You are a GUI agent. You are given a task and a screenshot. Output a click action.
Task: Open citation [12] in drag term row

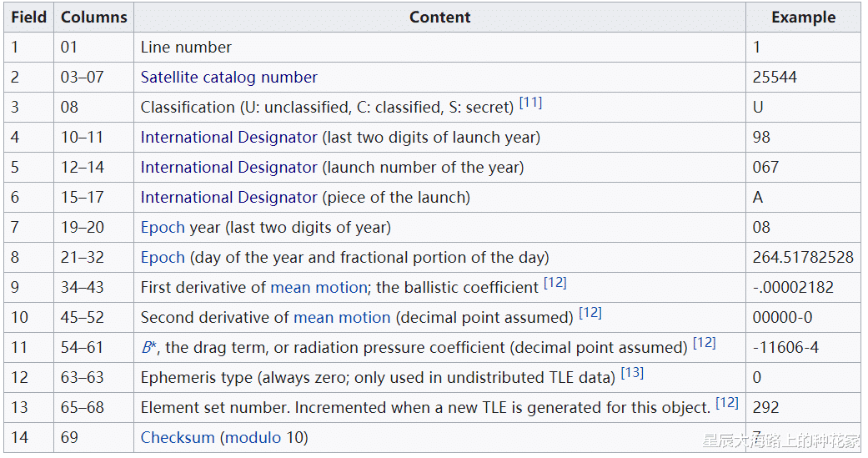pos(704,344)
